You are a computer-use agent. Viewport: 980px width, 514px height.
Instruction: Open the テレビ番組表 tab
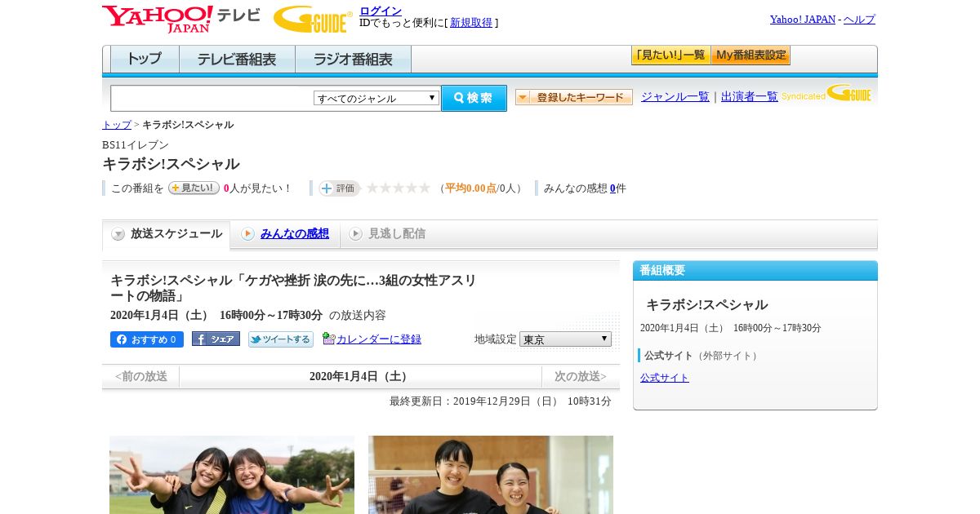pos(237,60)
